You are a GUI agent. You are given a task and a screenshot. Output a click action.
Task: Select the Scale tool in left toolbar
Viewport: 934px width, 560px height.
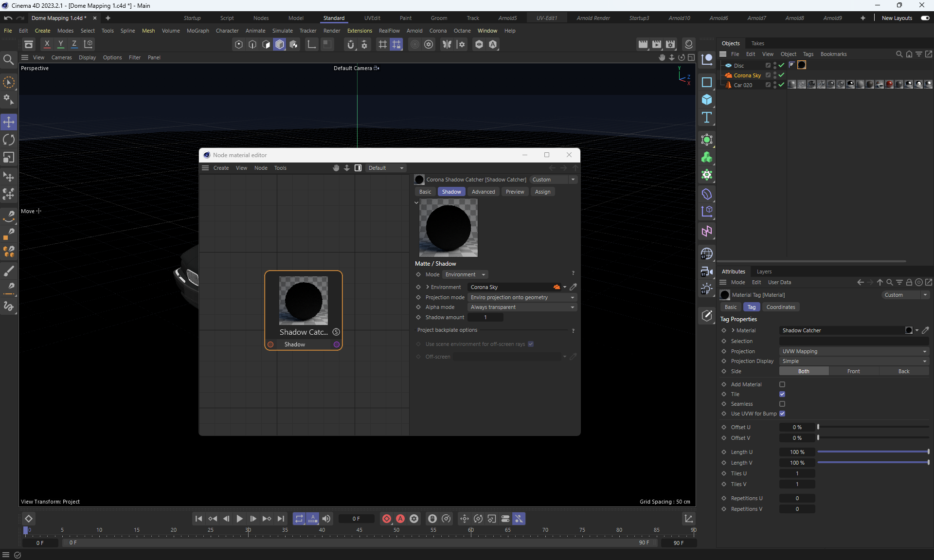click(9, 158)
